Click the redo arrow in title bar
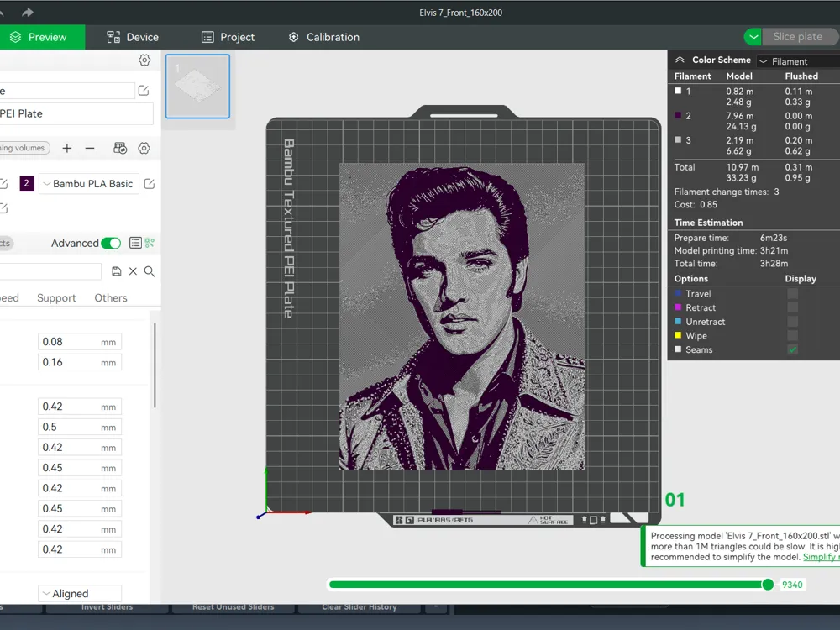The height and width of the screenshot is (630, 840). click(28, 12)
